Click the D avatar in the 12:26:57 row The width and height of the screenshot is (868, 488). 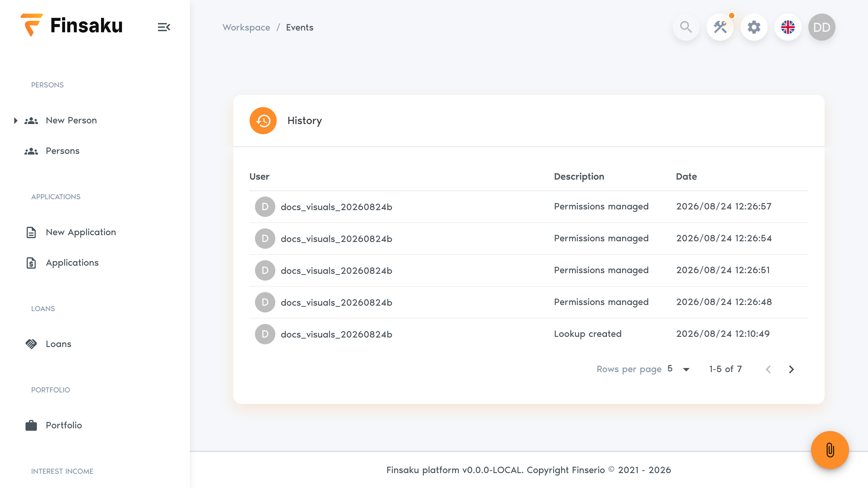tap(265, 207)
